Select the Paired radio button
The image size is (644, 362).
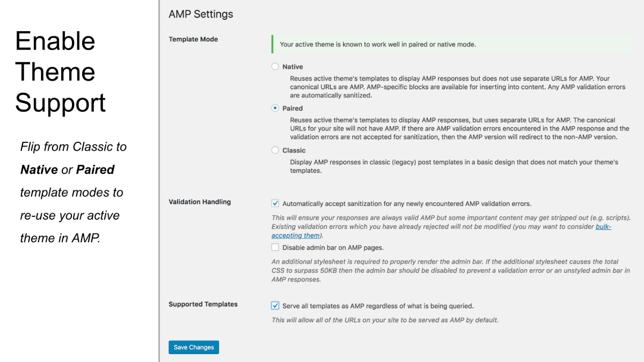tap(275, 108)
